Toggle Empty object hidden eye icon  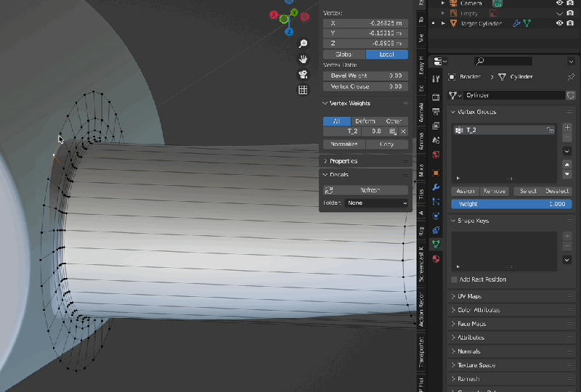559,13
